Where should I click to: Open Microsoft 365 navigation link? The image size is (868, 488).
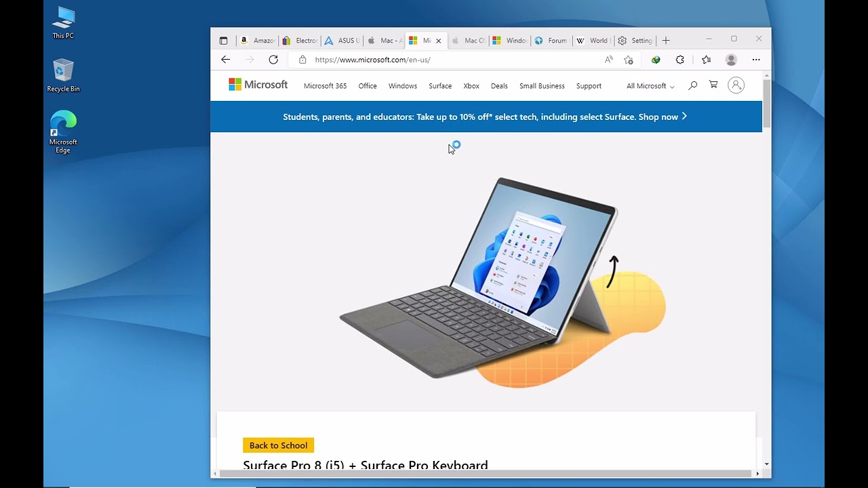click(x=325, y=86)
